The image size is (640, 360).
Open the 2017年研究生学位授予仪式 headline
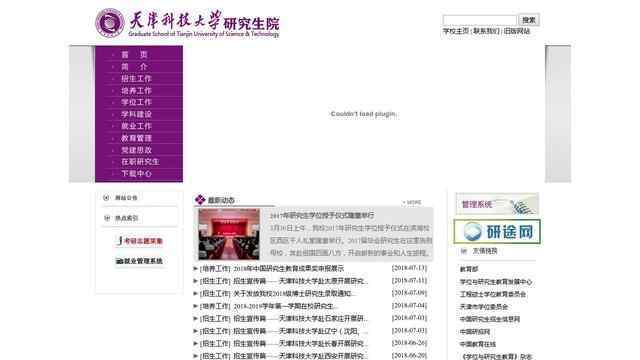click(x=322, y=215)
